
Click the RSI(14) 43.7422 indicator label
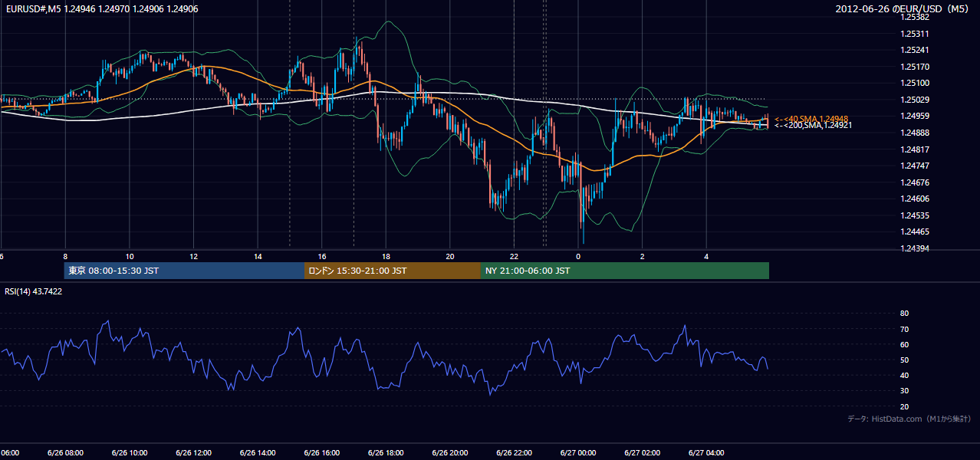(34, 291)
